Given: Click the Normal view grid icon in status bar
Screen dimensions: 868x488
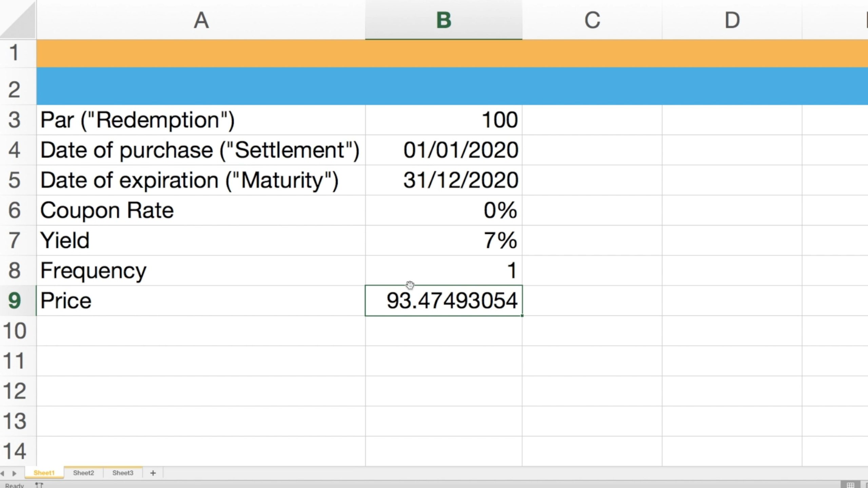Looking at the screenshot, I should tap(850, 485).
